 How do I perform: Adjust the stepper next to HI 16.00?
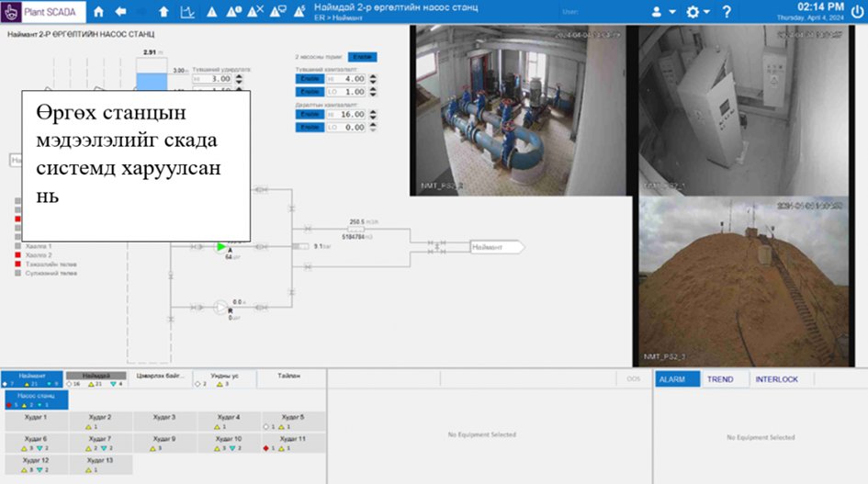(x=373, y=114)
